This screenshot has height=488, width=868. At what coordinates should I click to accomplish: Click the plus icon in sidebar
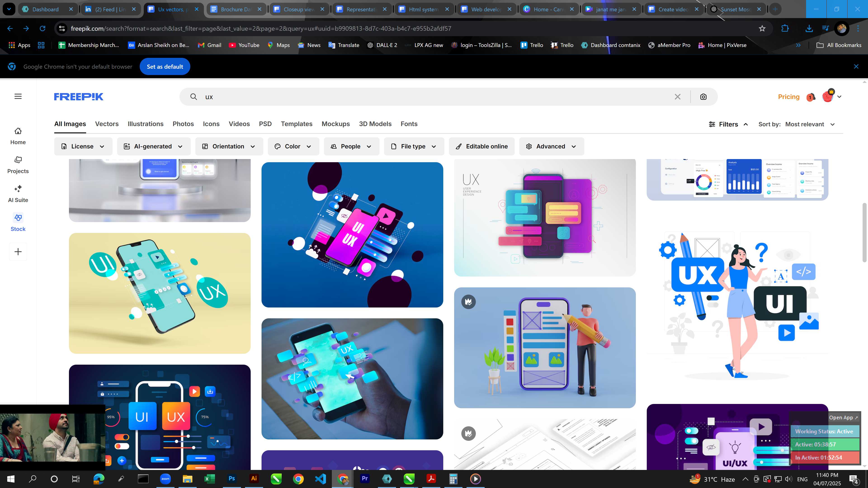coord(18,252)
